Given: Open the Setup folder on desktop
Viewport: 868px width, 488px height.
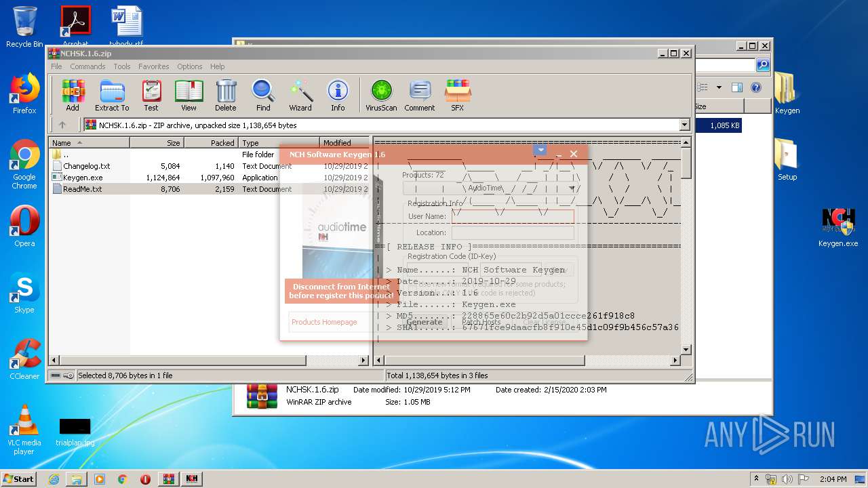Looking at the screenshot, I should pyautogui.click(x=787, y=160).
